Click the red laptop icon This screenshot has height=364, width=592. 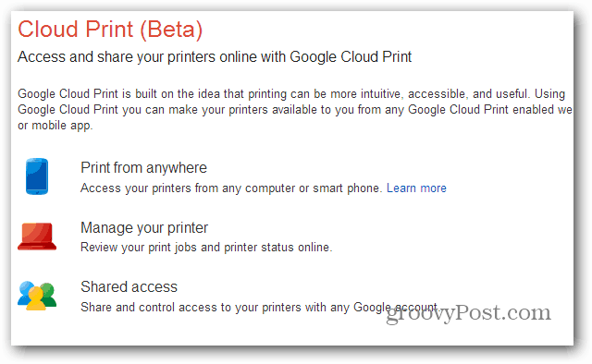[x=37, y=237]
